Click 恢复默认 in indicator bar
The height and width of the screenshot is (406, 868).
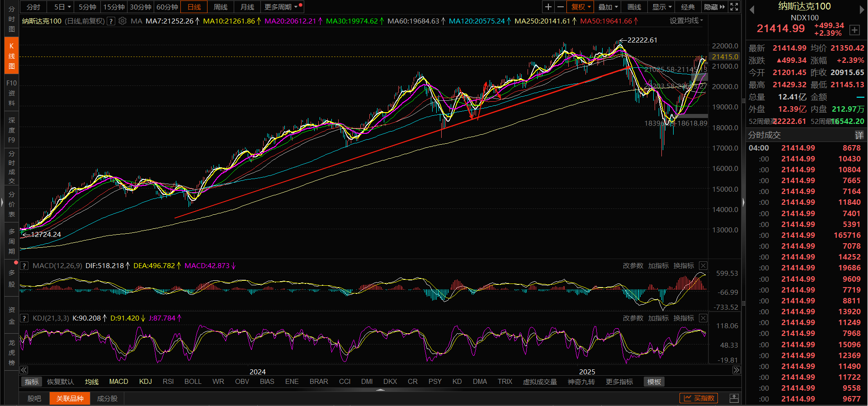[60, 382]
